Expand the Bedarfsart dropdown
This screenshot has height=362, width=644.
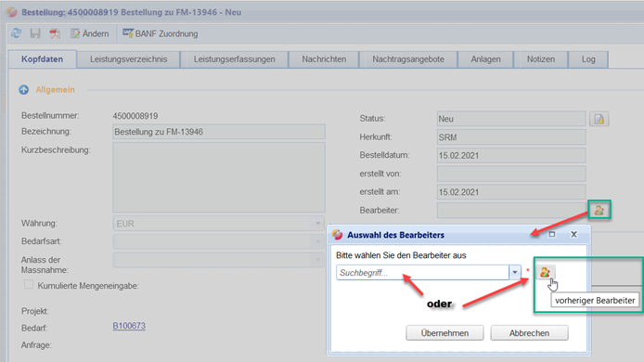pyautogui.click(x=318, y=241)
